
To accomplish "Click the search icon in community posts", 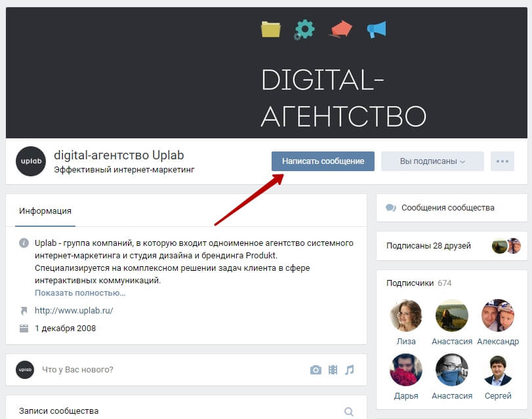I will [x=349, y=411].
